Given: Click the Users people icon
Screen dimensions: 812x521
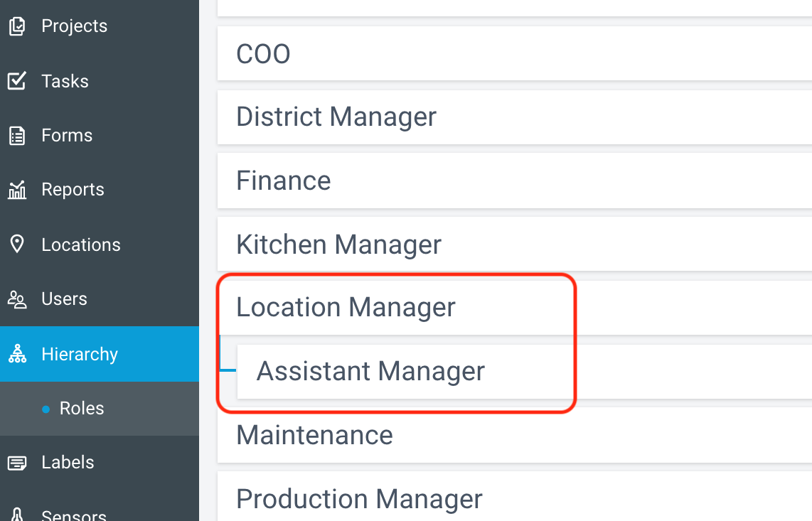Looking at the screenshot, I should (17, 299).
